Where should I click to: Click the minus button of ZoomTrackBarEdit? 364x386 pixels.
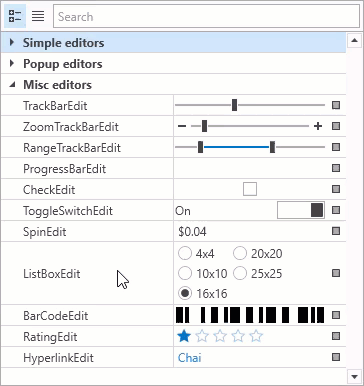[x=182, y=126]
